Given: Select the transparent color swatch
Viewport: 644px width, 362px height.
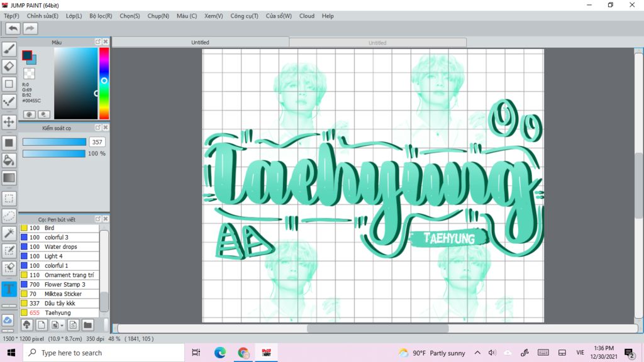Looking at the screenshot, I should [29, 74].
